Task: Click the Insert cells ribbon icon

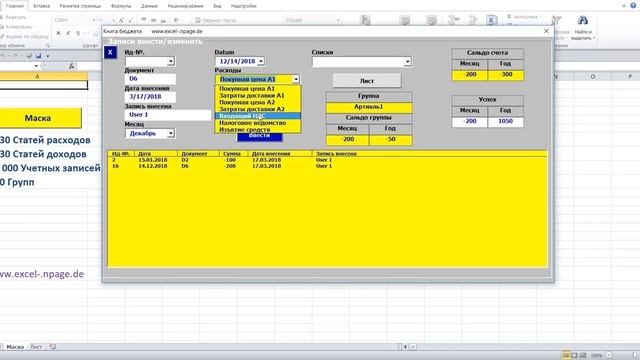Action: click(x=453, y=20)
